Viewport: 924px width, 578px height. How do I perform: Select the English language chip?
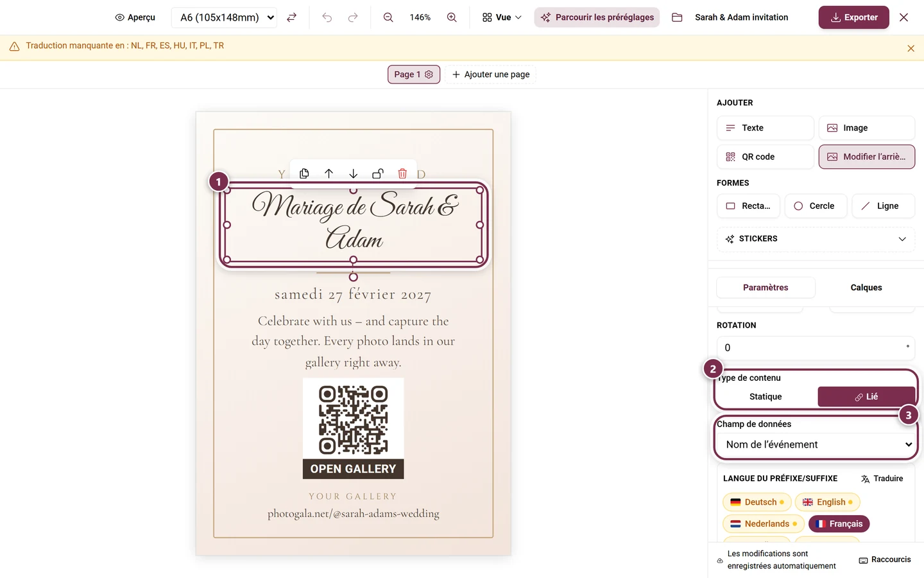(827, 502)
